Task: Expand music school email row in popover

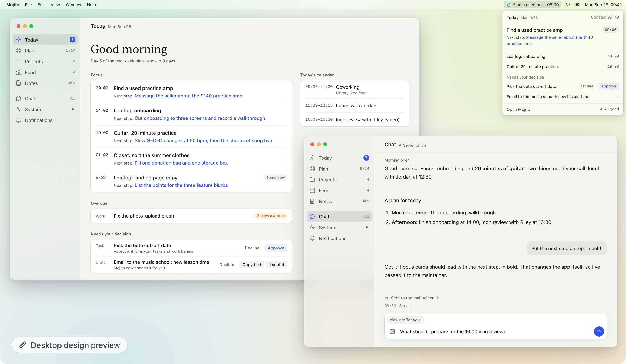Action: pyautogui.click(x=562, y=97)
